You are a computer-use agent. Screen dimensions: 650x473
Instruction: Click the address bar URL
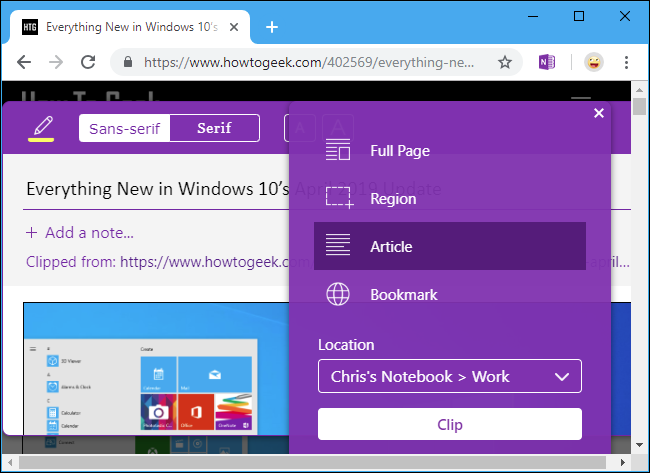309,62
